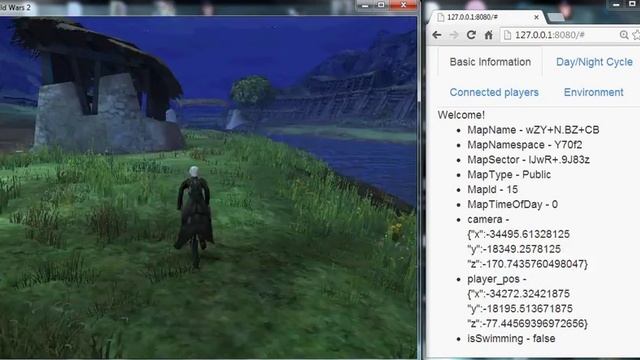Viewport: 640px width, 360px height.
Task: Click the MapId - 15 entry
Action: point(492,189)
